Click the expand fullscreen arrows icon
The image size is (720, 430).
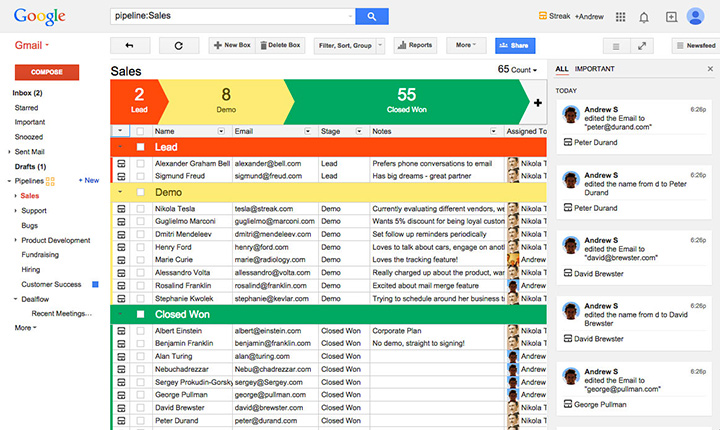(x=642, y=45)
